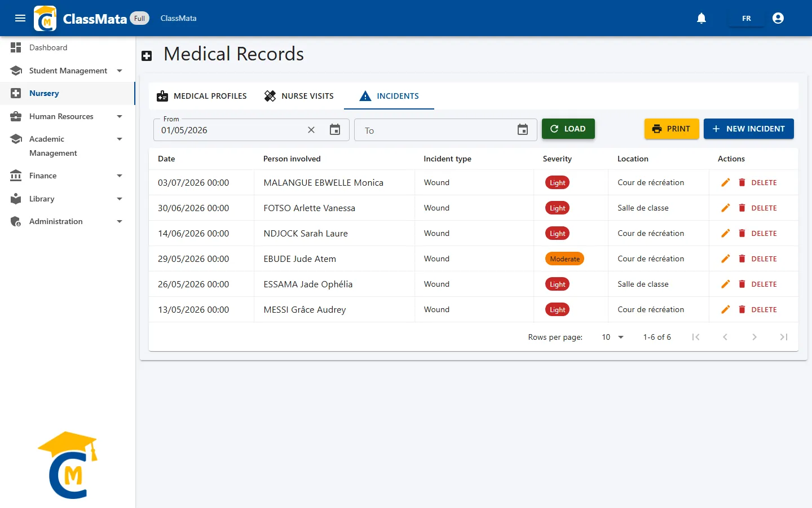The height and width of the screenshot is (508, 812).
Task: Delete the FOTSO Arlette Vanessa incident
Action: point(758,208)
